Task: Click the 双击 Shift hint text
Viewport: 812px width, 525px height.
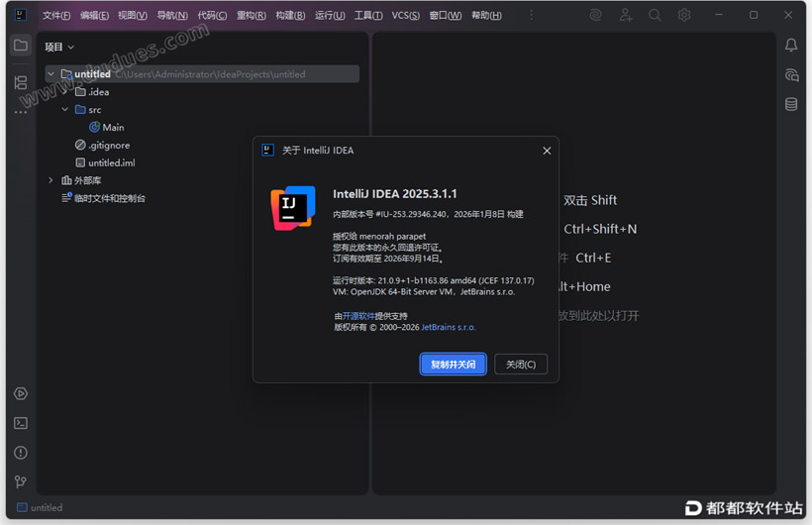Action: click(590, 200)
